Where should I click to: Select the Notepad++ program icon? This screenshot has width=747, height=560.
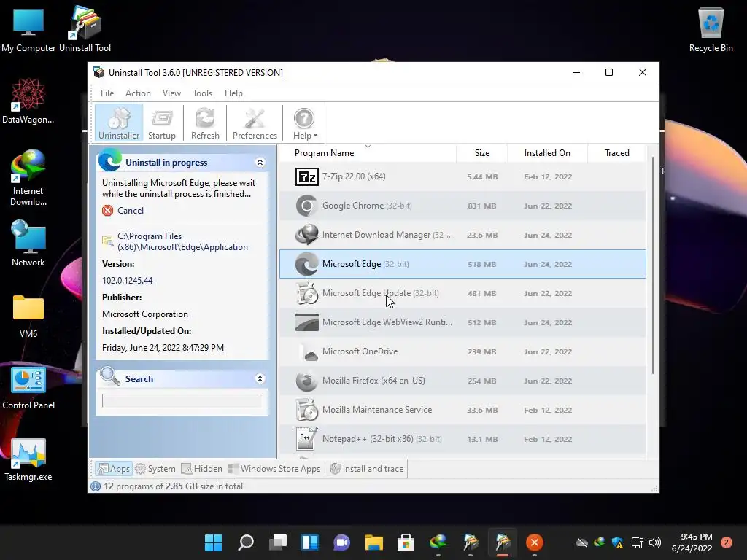pyautogui.click(x=307, y=438)
